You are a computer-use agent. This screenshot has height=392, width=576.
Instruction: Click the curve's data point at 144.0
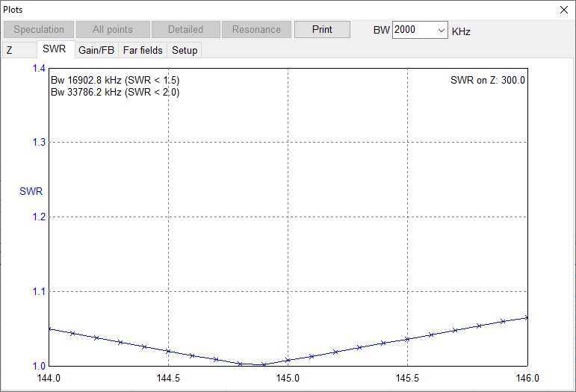tap(49, 329)
